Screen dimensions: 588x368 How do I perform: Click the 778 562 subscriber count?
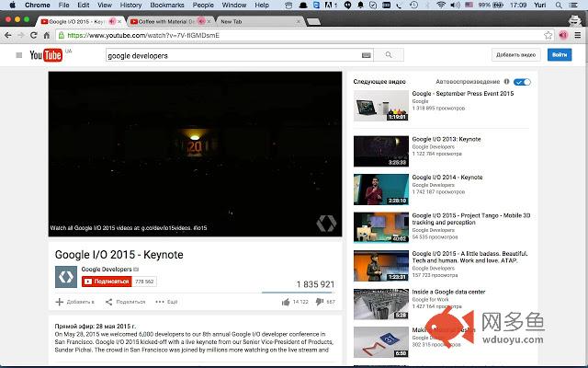click(x=144, y=282)
